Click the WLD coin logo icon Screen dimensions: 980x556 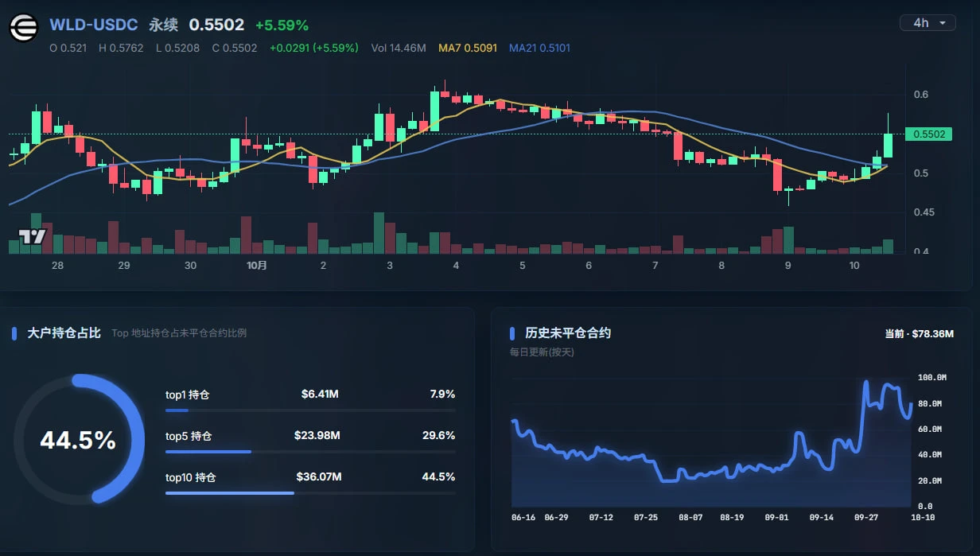click(x=25, y=28)
